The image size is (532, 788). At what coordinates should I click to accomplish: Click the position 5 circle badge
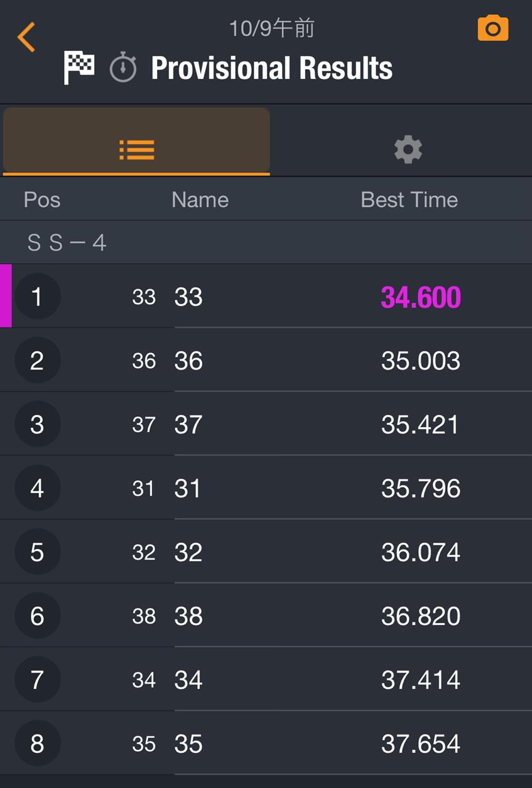[37, 552]
